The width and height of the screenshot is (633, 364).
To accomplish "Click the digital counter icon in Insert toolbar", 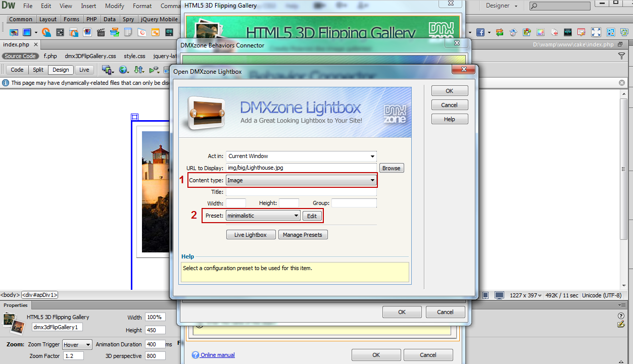I will (169, 32).
